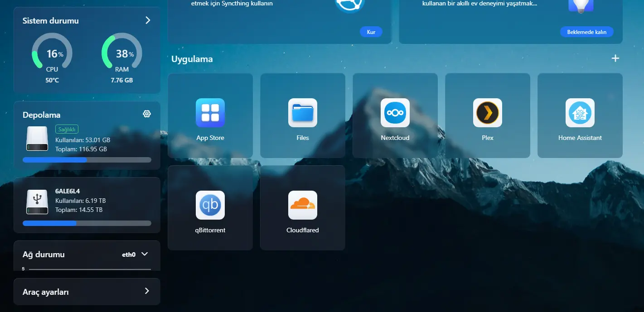
Task: Click the 'Toplam: 14.55 TB' text
Action: point(79,210)
